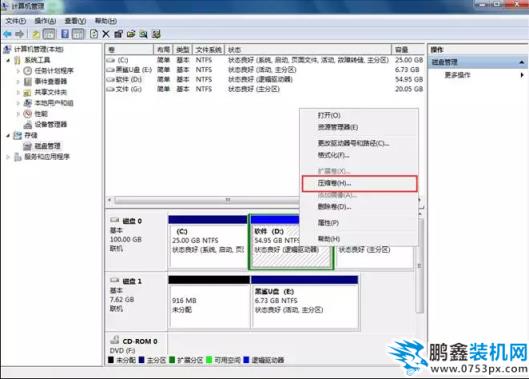Click the Properties toolbar icon

click(x=118, y=34)
